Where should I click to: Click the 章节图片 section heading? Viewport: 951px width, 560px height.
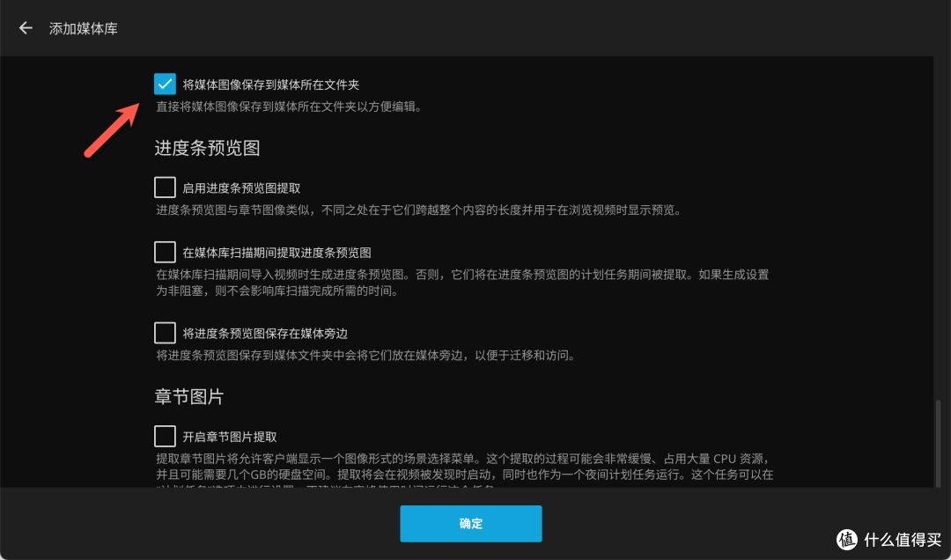click(x=189, y=397)
